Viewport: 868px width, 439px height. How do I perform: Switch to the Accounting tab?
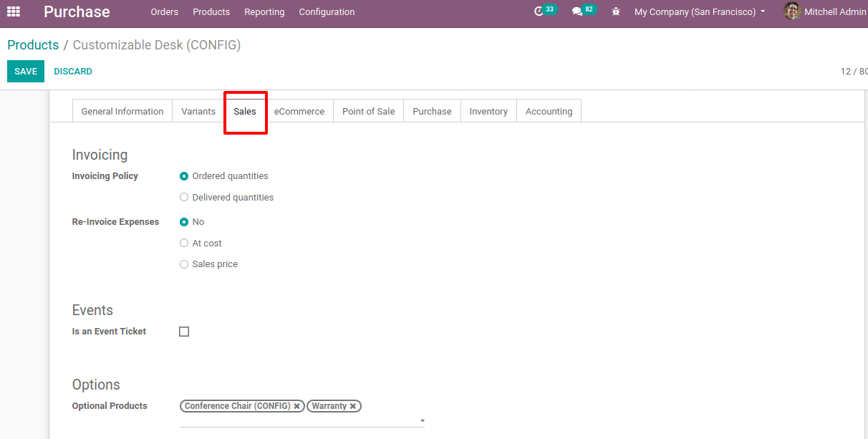click(549, 111)
